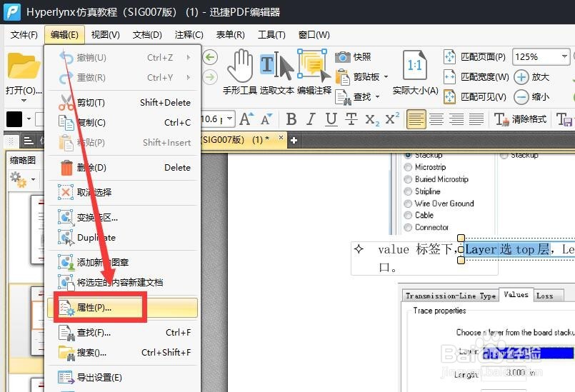The height and width of the screenshot is (392, 575).
Task: Toggle underline formatting
Action: [331, 119]
